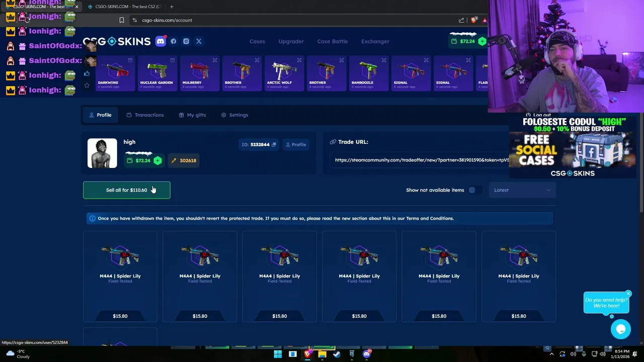Open the Bamboozle drop in live feed
The image size is (644, 362).
(x=368, y=73)
